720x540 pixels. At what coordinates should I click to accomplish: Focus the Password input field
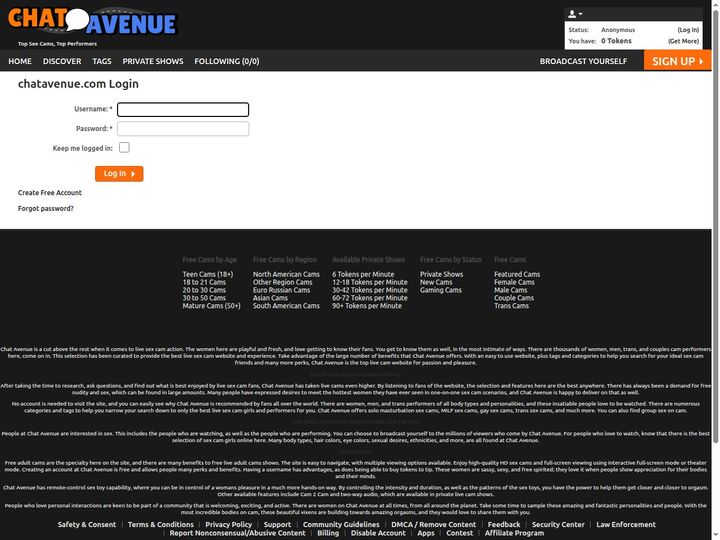183,129
